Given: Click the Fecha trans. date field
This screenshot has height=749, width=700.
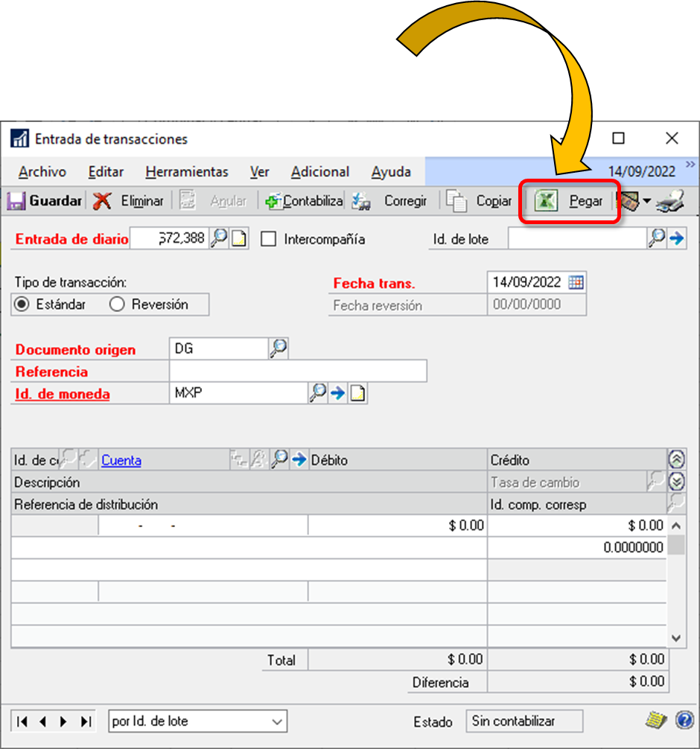Looking at the screenshot, I should [x=527, y=282].
